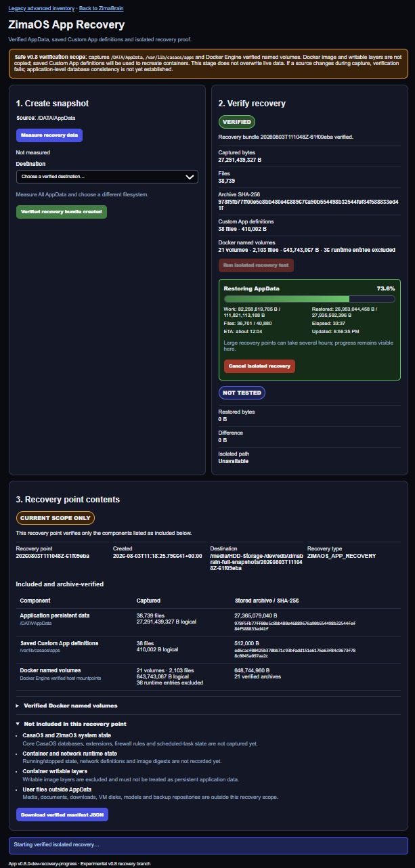Click the NOT TESTED status badge
The image size is (415, 868).
pos(242,392)
